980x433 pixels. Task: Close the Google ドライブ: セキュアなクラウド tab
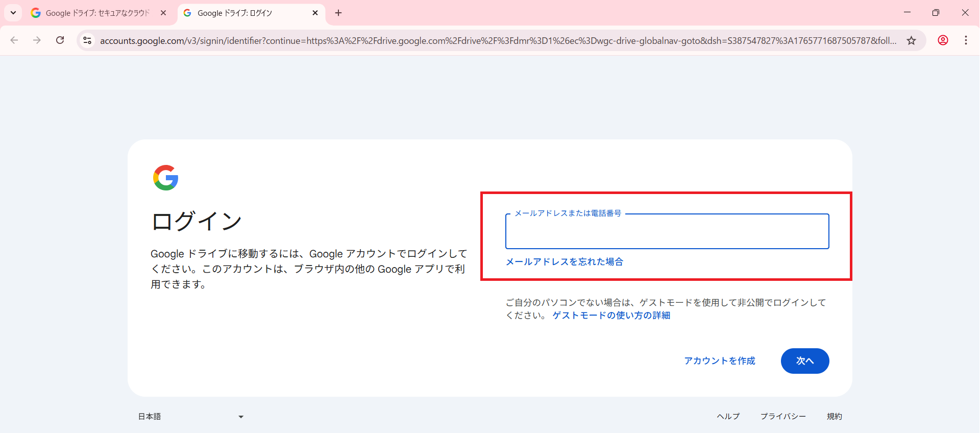coord(163,13)
